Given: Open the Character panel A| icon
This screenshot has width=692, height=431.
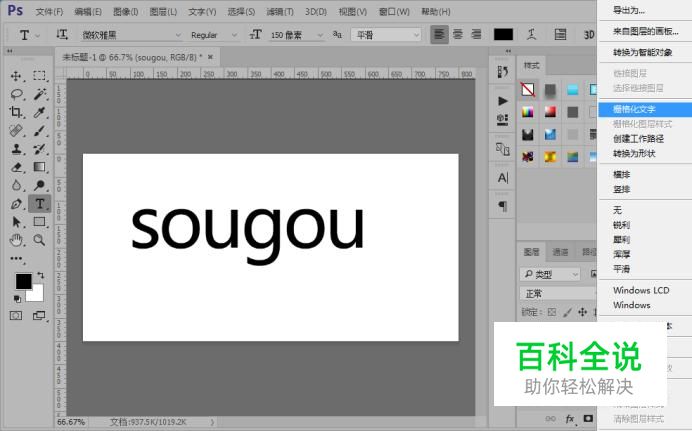Looking at the screenshot, I should [x=503, y=178].
